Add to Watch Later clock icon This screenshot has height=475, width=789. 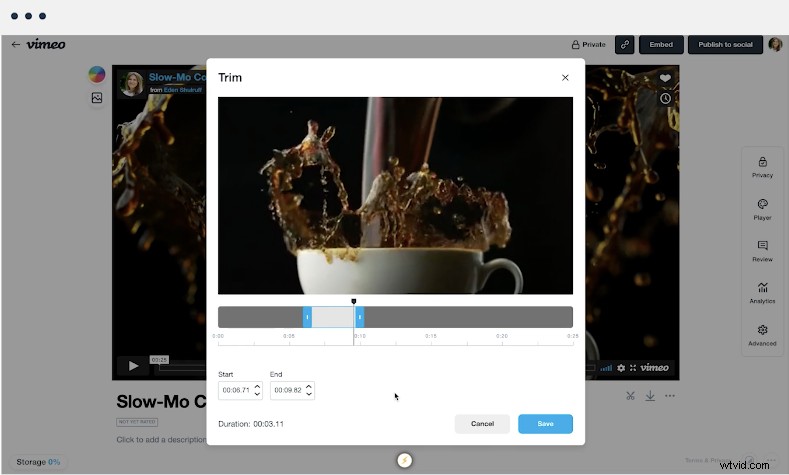[665, 98]
